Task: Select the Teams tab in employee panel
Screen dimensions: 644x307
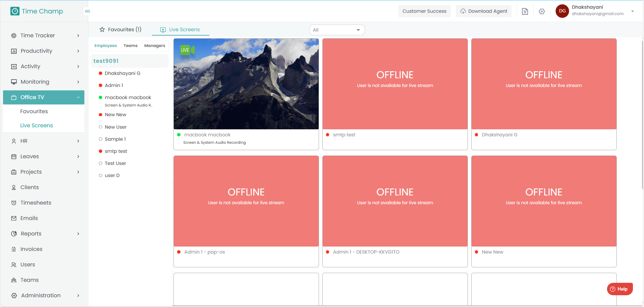Action: click(130, 46)
